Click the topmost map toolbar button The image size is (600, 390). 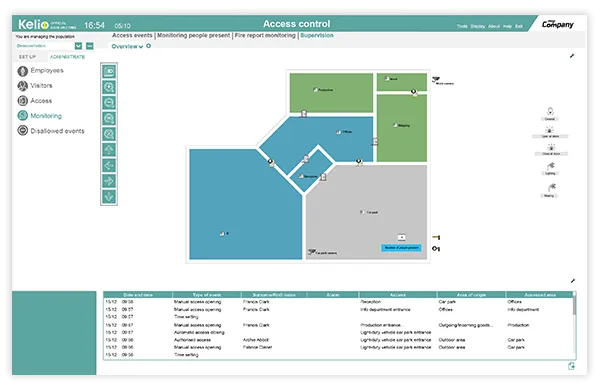coord(109,72)
